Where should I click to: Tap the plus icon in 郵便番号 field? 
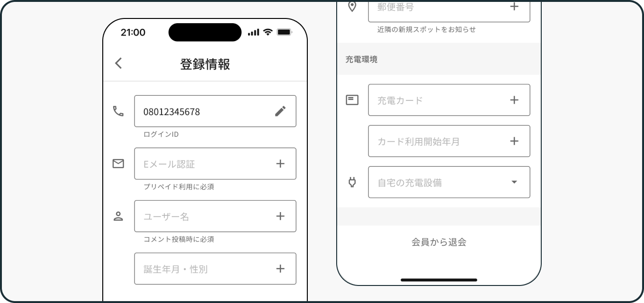(514, 7)
